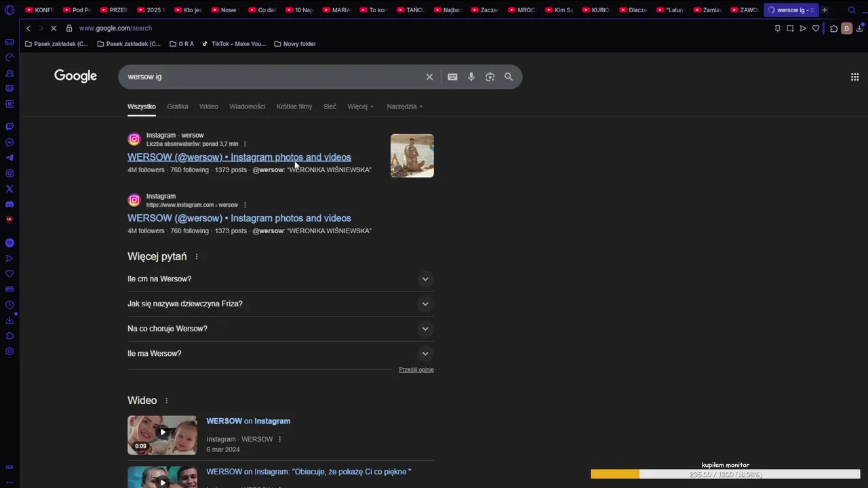
Task: Clear the Google search box
Action: (x=429, y=77)
